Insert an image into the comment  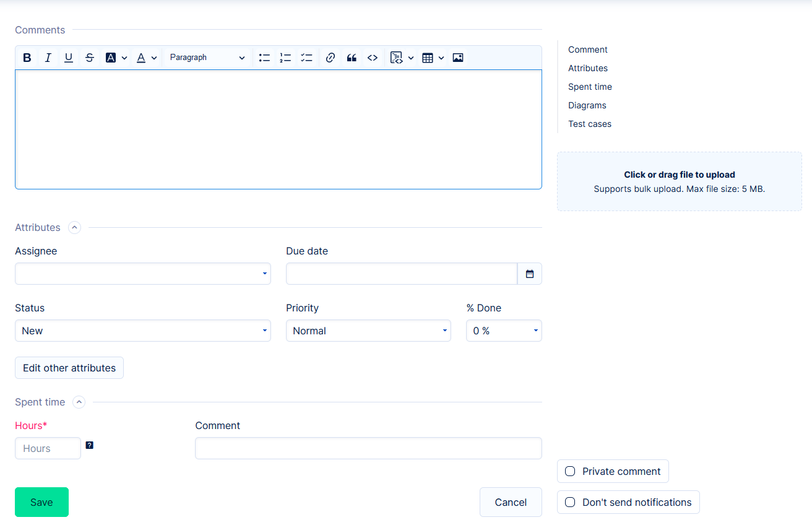(458, 58)
